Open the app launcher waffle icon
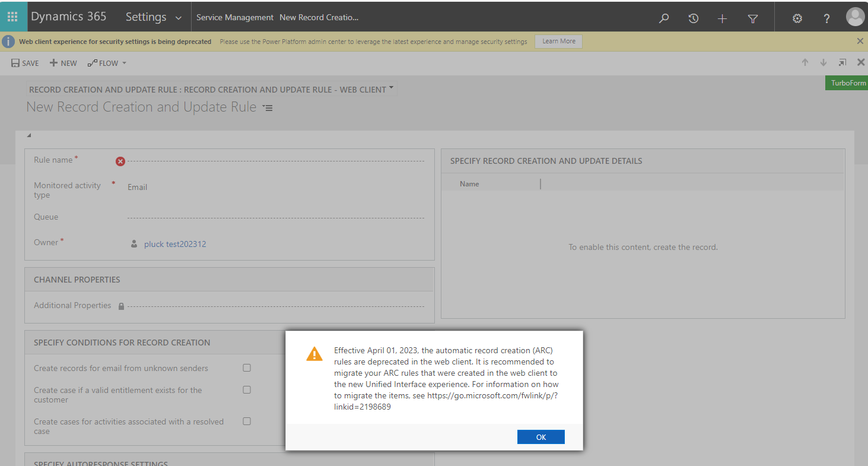The height and width of the screenshot is (466, 868). pyautogui.click(x=12, y=17)
